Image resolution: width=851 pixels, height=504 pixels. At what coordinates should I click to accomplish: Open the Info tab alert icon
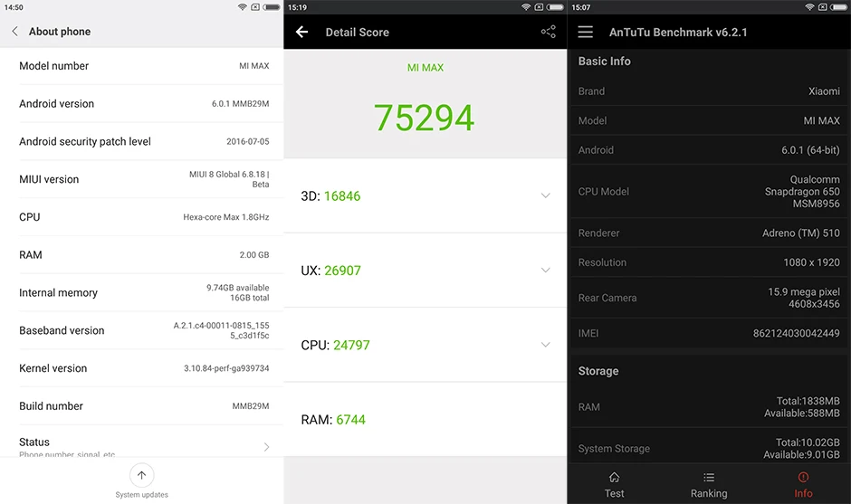click(x=803, y=478)
